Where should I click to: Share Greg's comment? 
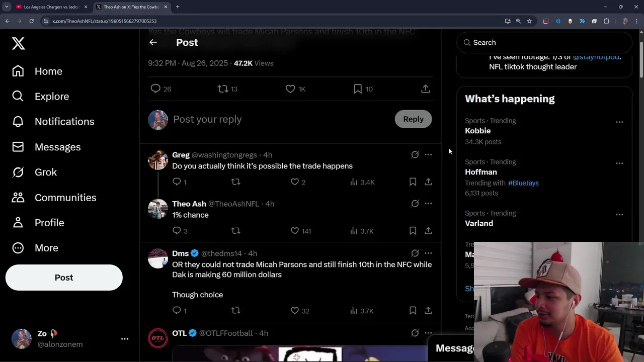coord(428,182)
